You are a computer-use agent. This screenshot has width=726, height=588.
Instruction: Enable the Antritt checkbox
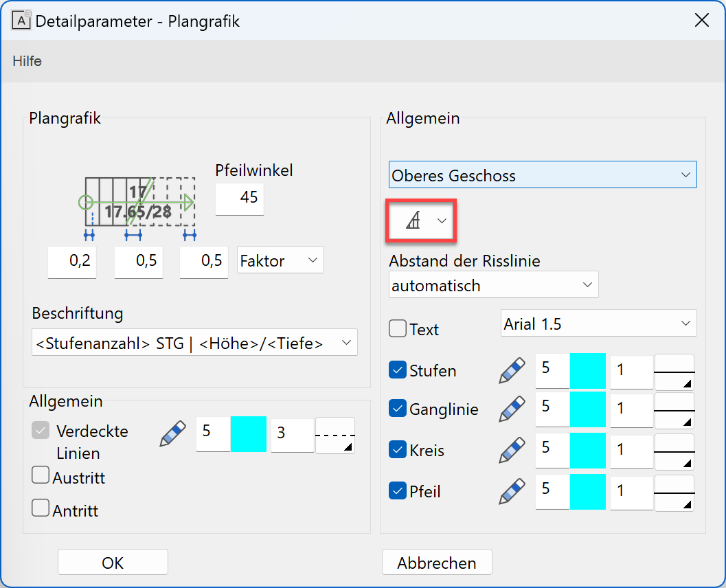(41, 508)
